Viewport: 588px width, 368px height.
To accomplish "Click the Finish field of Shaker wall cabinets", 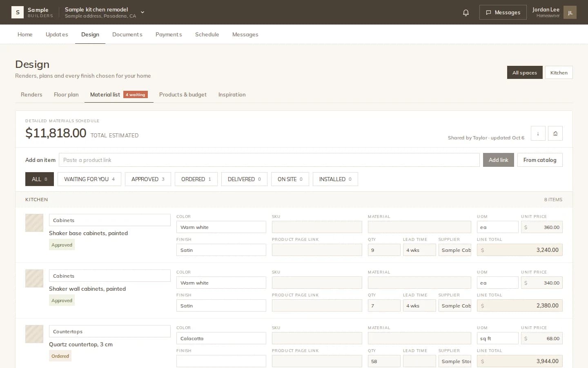I will click(x=221, y=305).
